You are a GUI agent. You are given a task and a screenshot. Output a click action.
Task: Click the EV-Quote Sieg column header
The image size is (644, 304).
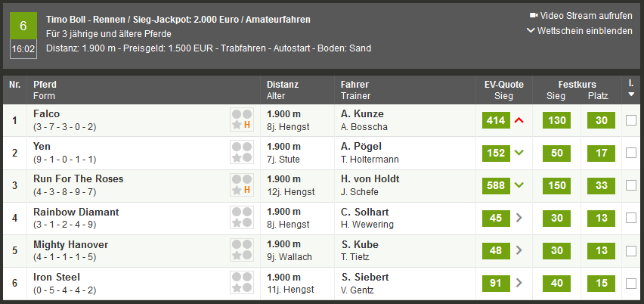click(x=504, y=90)
